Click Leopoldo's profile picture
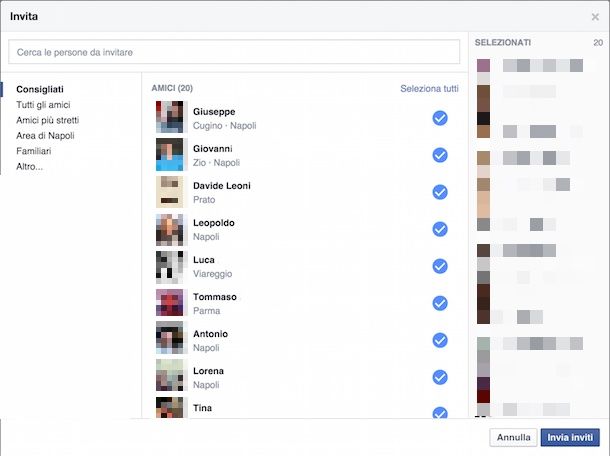The width and height of the screenshot is (610, 456). click(x=170, y=229)
